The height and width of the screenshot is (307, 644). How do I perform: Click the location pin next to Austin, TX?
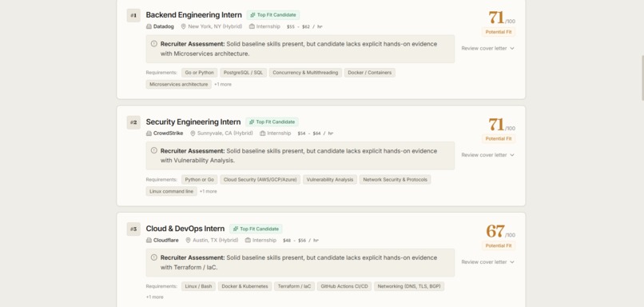pyautogui.click(x=188, y=240)
